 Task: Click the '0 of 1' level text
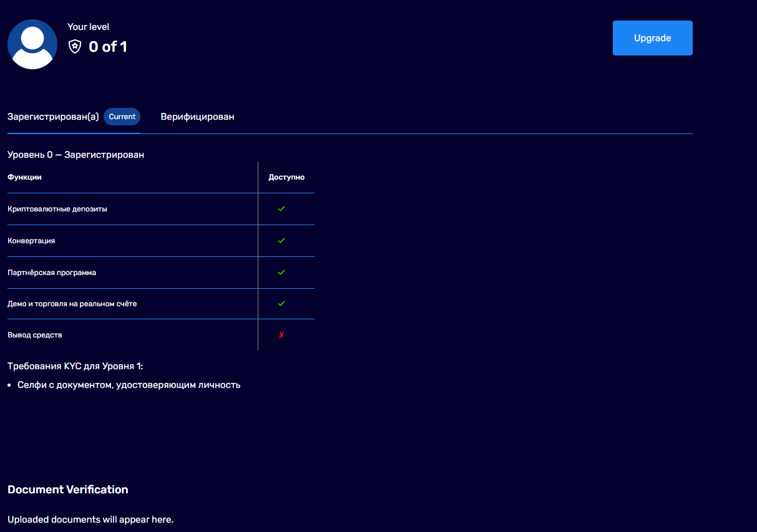pos(108,47)
